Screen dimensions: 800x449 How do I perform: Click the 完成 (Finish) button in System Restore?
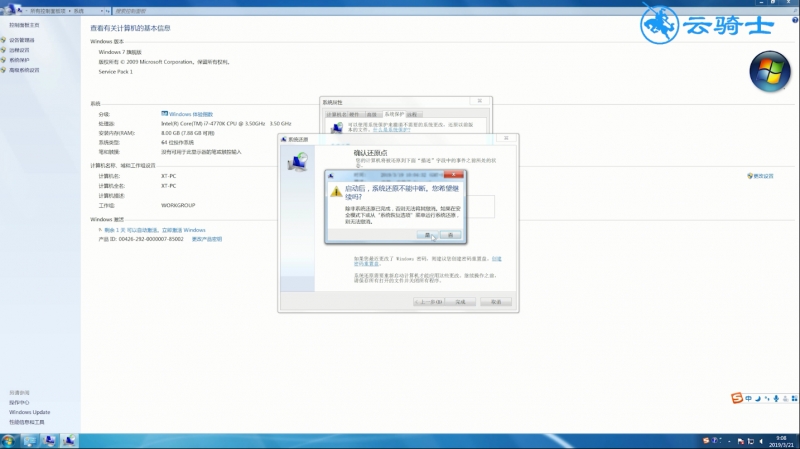click(x=460, y=302)
